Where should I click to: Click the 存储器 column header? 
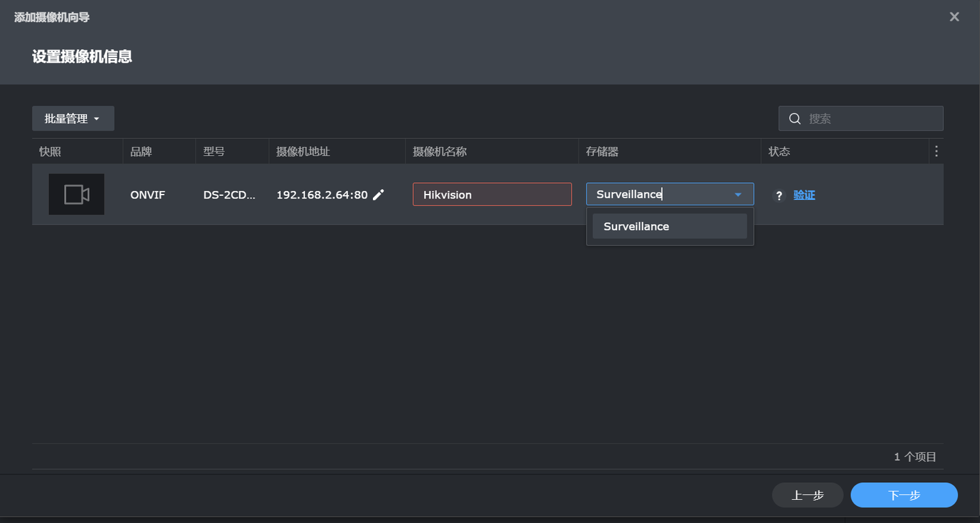(602, 152)
